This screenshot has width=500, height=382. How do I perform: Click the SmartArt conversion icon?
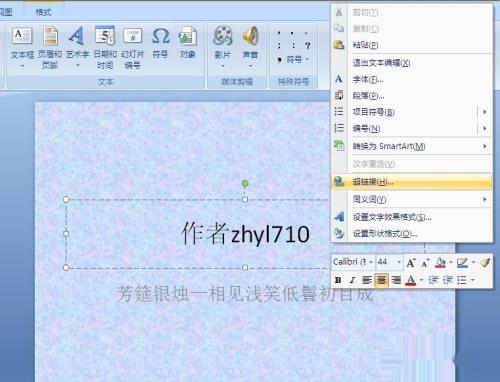click(339, 146)
